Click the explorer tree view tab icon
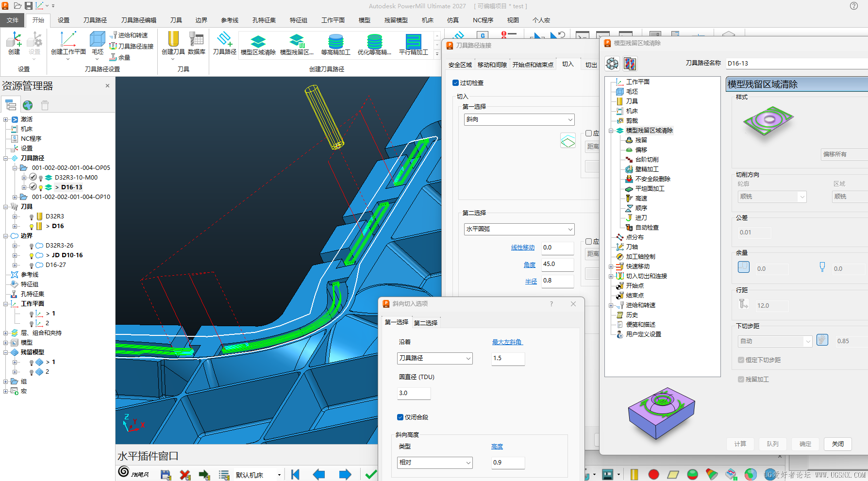The image size is (868, 481). (x=11, y=105)
